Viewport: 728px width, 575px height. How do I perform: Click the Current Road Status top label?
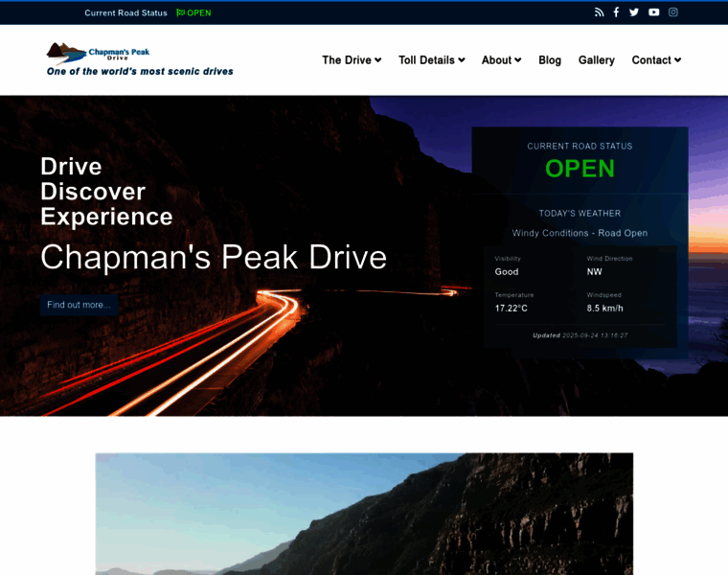click(x=125, y=12)
